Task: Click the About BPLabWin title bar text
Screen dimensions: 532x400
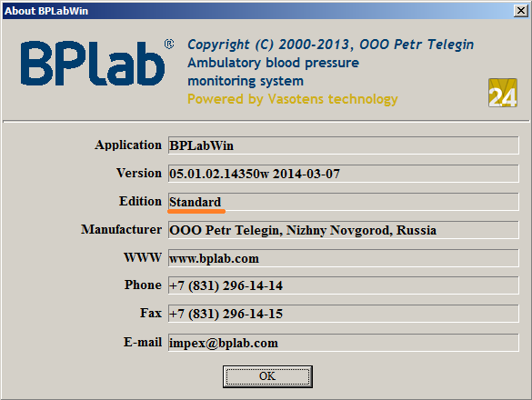Action: [x=46, y=11]
